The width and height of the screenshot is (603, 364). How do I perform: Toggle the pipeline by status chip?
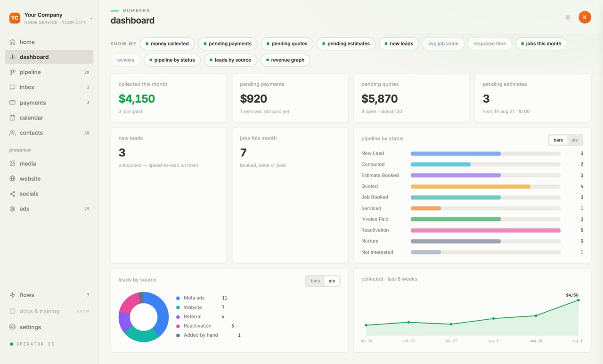click(x=172, y=60)
